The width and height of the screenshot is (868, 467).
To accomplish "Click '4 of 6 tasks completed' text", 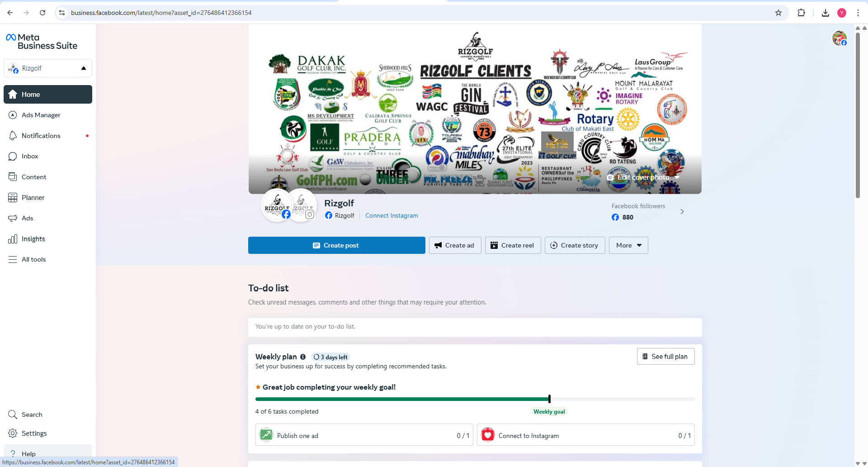I will click(287, 411).
